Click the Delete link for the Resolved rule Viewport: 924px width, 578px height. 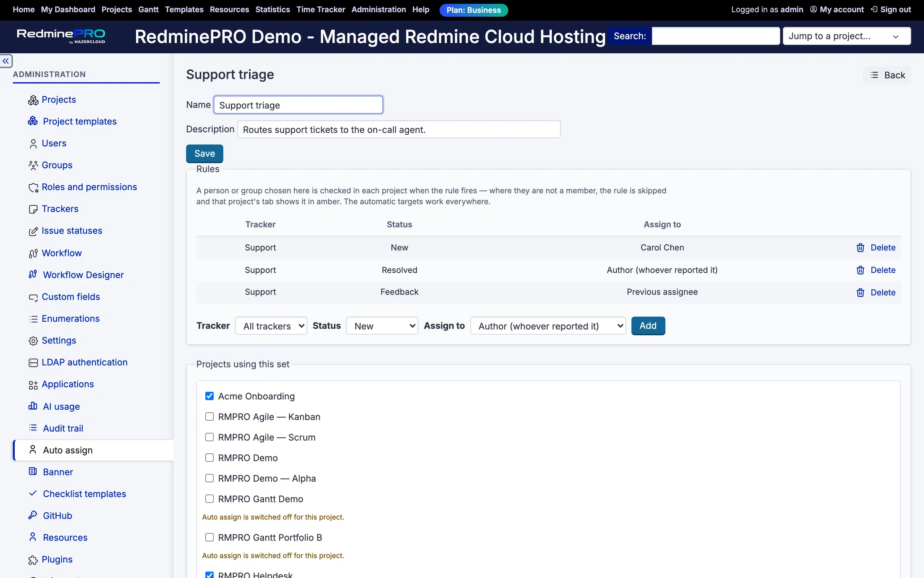[x=883, y=270]
